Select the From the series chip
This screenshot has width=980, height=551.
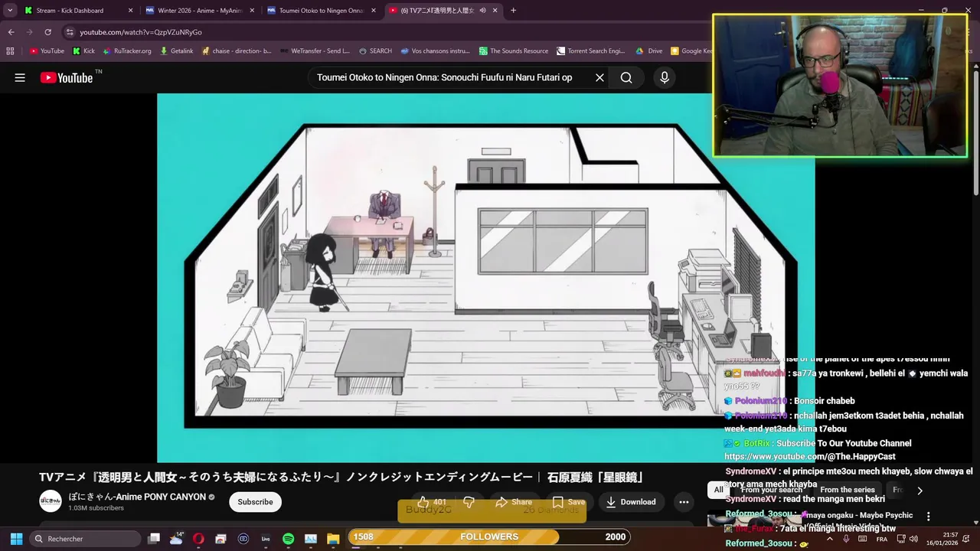coord(847,490)
